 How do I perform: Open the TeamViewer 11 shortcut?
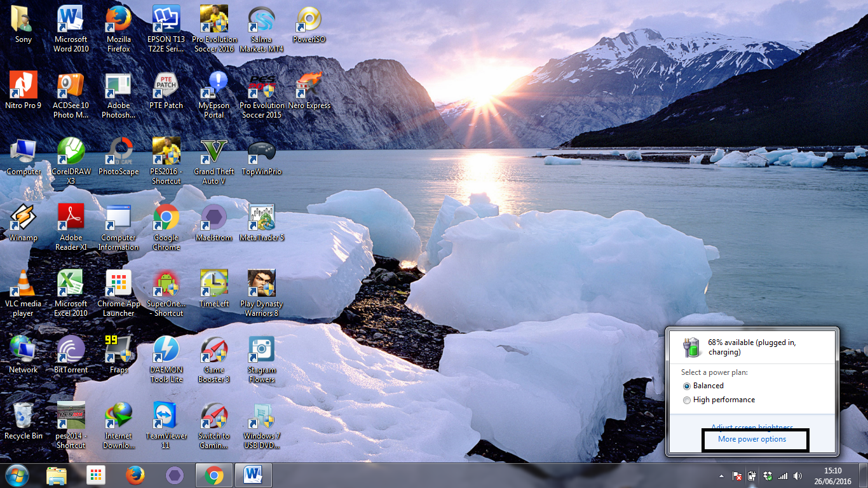166,426
